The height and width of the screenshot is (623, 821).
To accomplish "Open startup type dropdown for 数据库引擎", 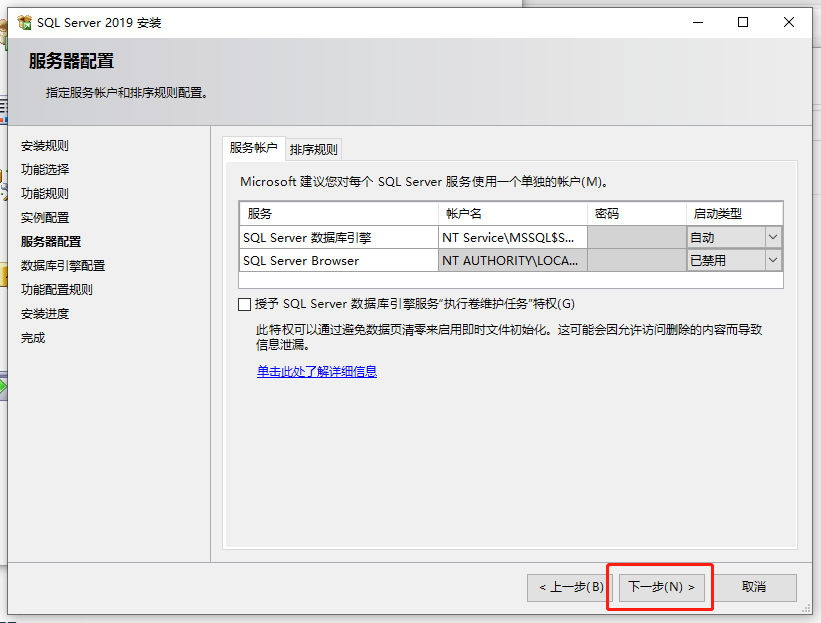I will [x=773, y=238].
